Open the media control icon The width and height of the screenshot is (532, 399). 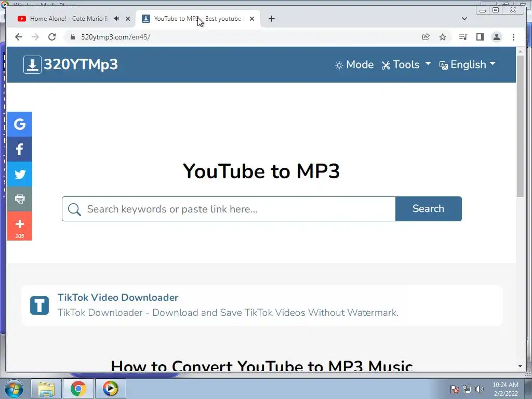point(463,37)
